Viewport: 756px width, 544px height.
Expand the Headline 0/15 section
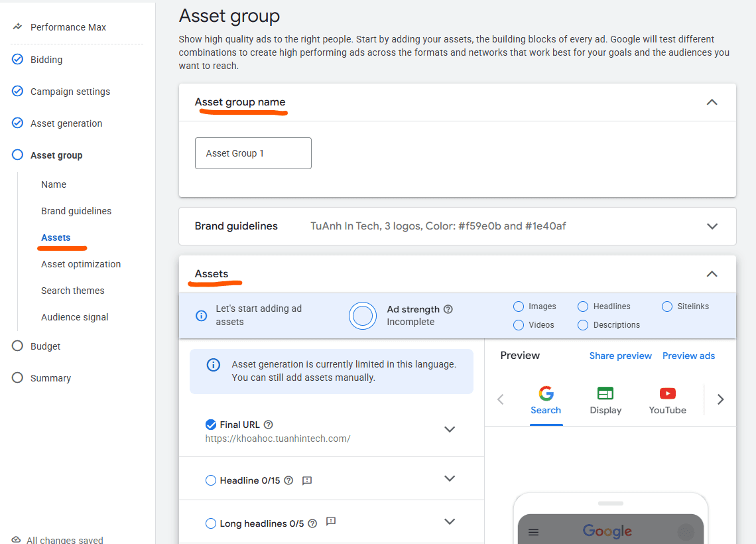[450, 478]
